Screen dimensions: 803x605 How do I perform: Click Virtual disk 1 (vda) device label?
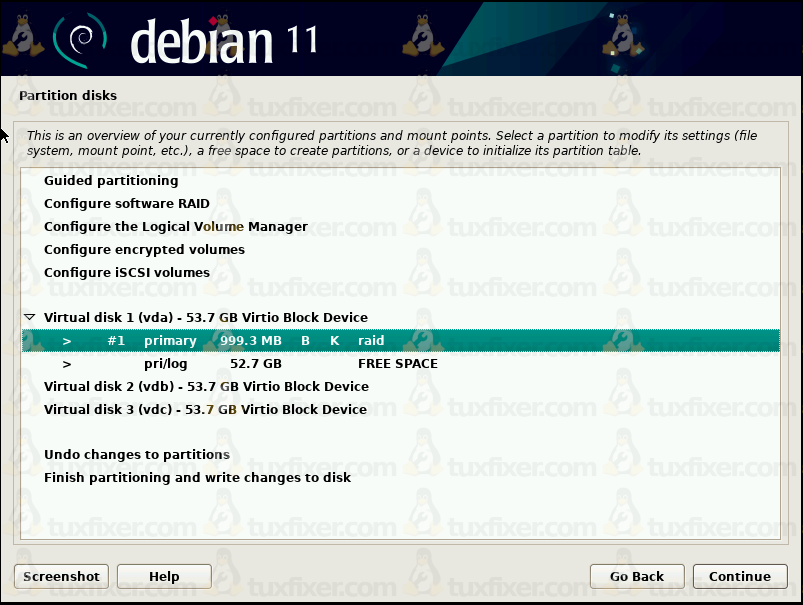click(206, 318)
